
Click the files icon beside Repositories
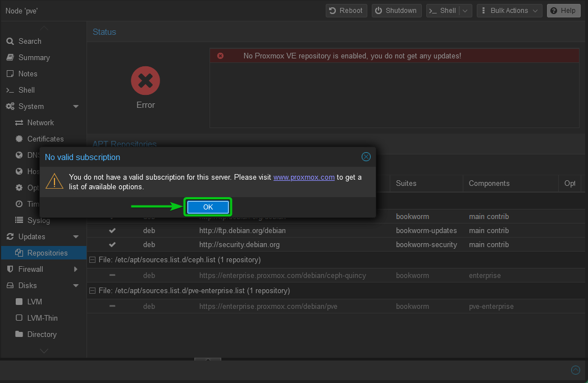click(x=19, y=253)
